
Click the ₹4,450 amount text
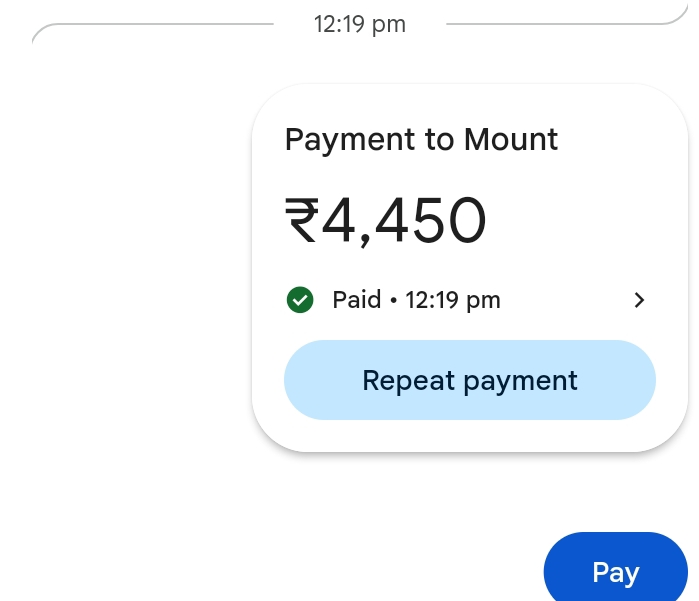(x=385, y=221)
